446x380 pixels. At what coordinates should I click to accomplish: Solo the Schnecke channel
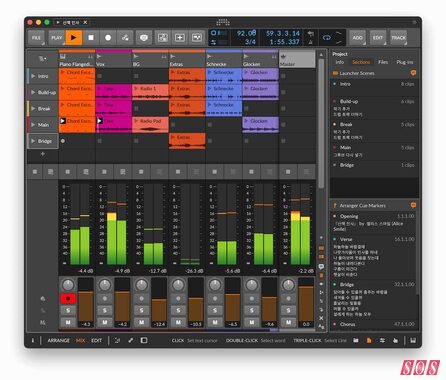[x=215, y=311]
